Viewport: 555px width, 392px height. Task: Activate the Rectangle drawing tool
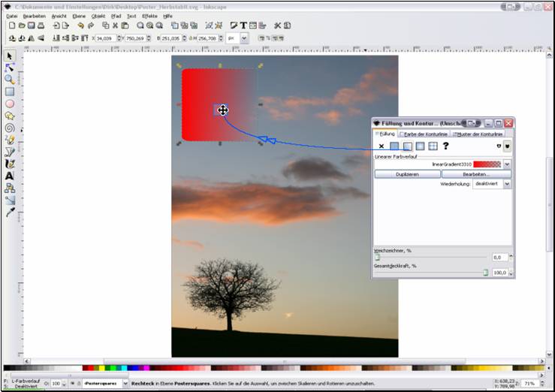[10, 92]
